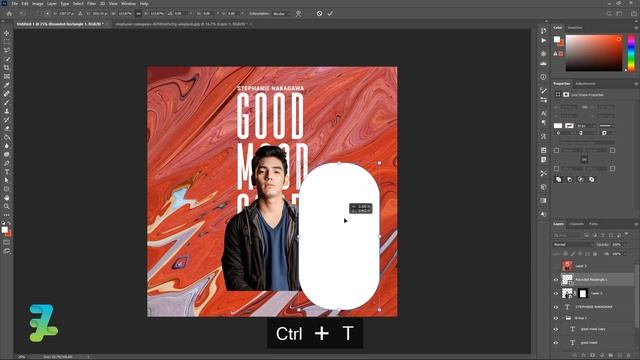Viewport: 640px width, 360px height.
Task: Collapse the Group 1 folder
Action: (563, 318)
